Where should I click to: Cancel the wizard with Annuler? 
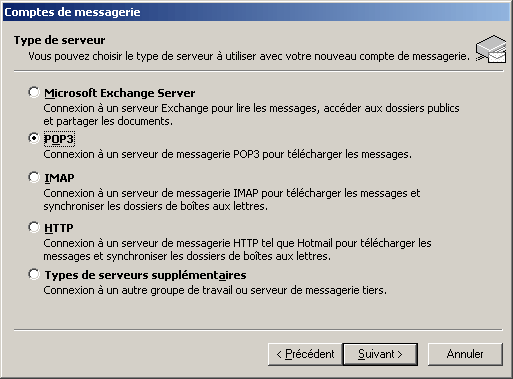(x=465, y=354)
